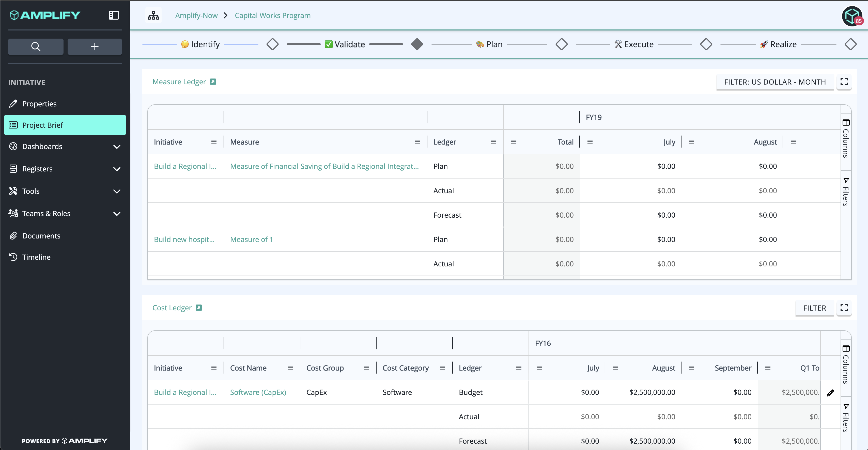Open the Measure Ledger title link
868x450 pixels.
click(x=179, y=82)
